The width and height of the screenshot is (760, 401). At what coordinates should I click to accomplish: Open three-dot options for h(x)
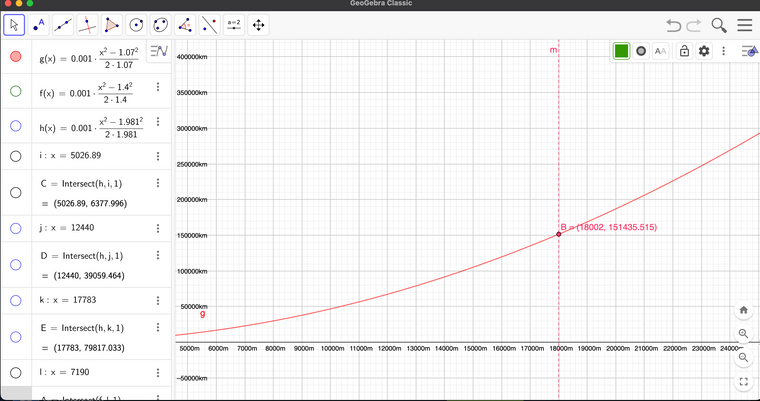pos(158,121)
